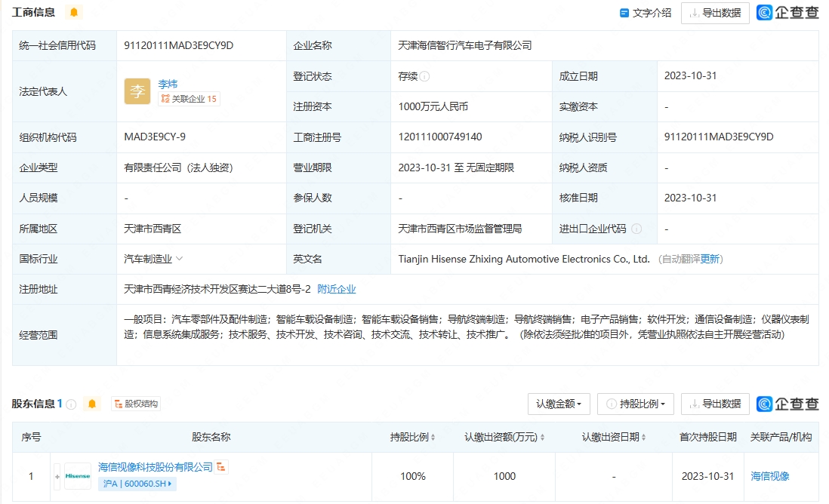Viewport: 829px width, 504px height.
Task: Open the 认缴金额 dropdown
Action: click(559, 404)
